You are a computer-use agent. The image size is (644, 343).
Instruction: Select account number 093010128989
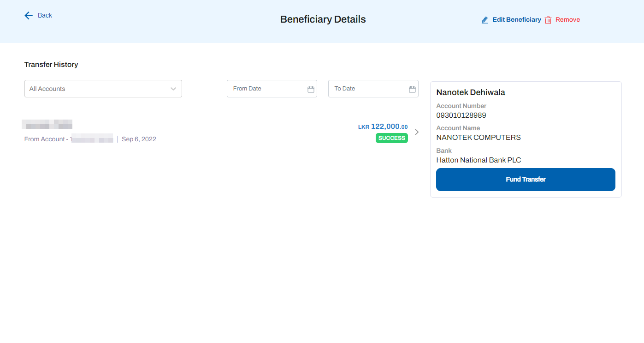[461, 115]
